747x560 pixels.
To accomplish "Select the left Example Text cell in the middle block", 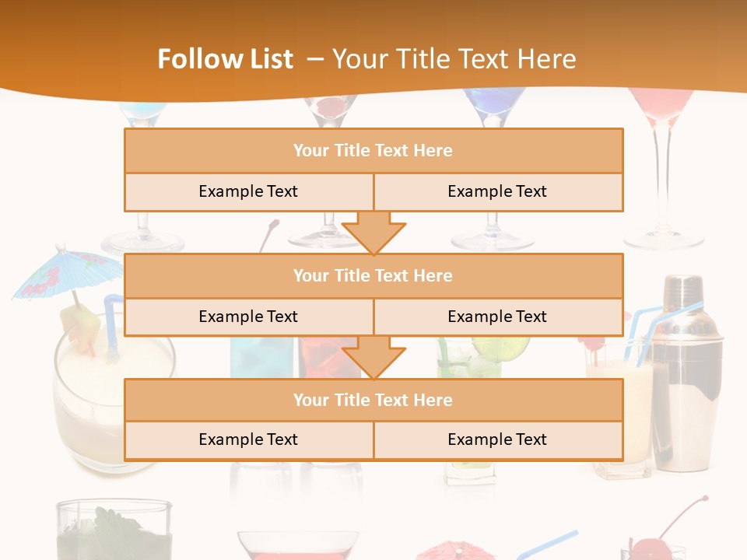I will point(248,317).
